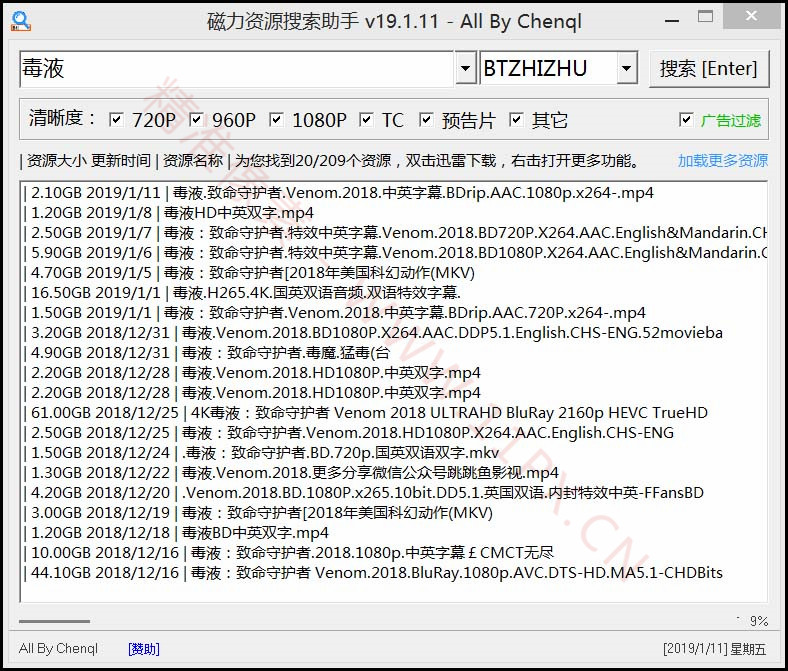Image resolution: width=788 pixels, height=671 pixels.
Task: Click the 资源大小 sort header
Action: pyautogui.click(x=56, y=160)
